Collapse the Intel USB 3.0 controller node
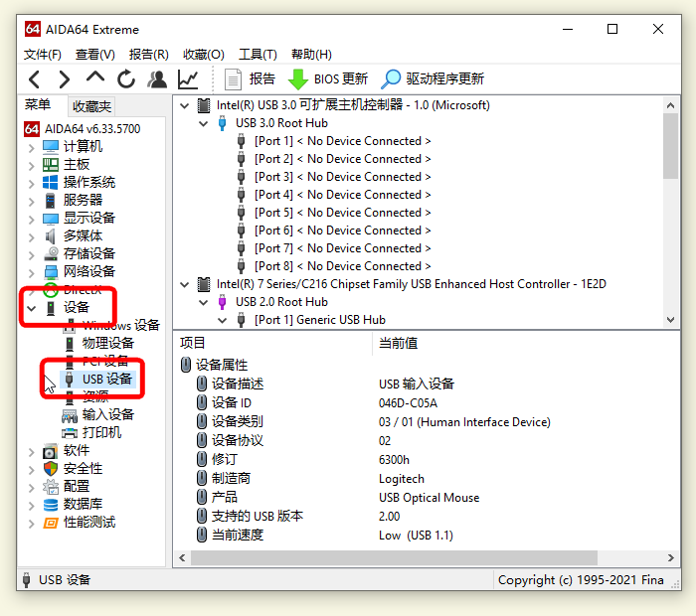This screenshot has width=696, height=616. (x=185, y=106)
